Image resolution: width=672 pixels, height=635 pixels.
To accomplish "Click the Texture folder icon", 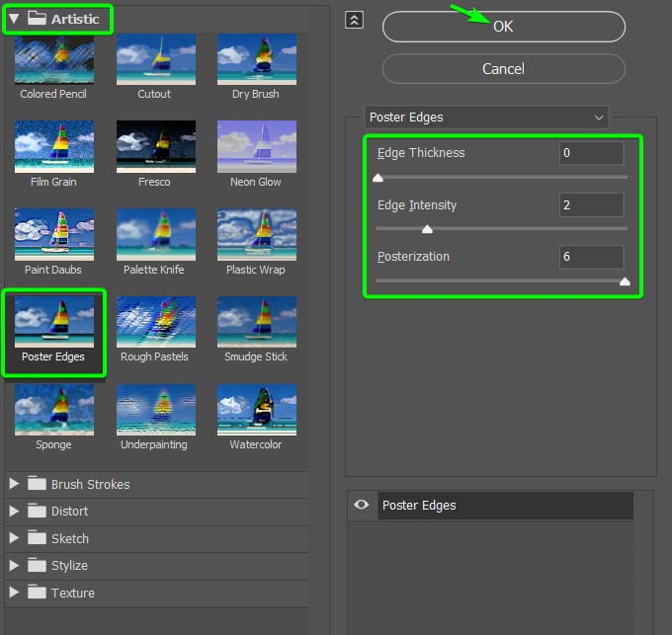I will click(37, 593).
